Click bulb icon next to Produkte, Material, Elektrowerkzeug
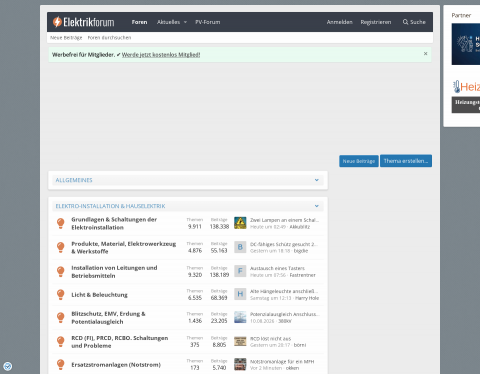The image size is (480, 374). [60, 247]
